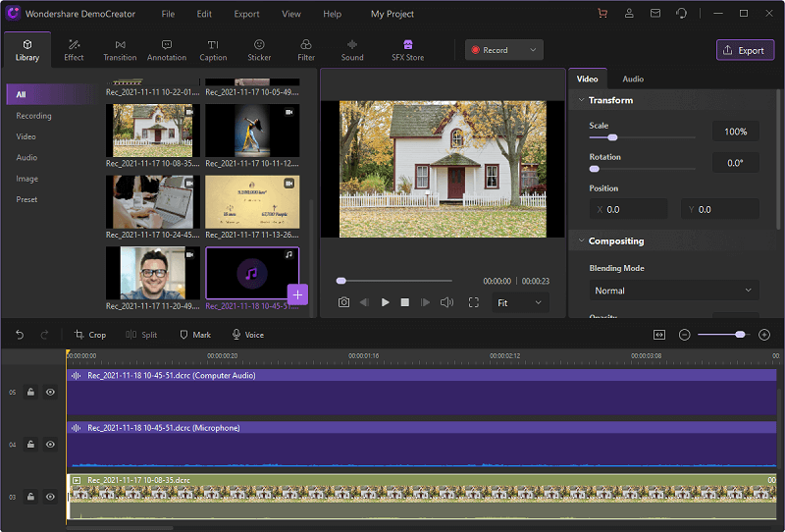Redo the last action
Screen dimensions: 785x532
coord(44,335)
